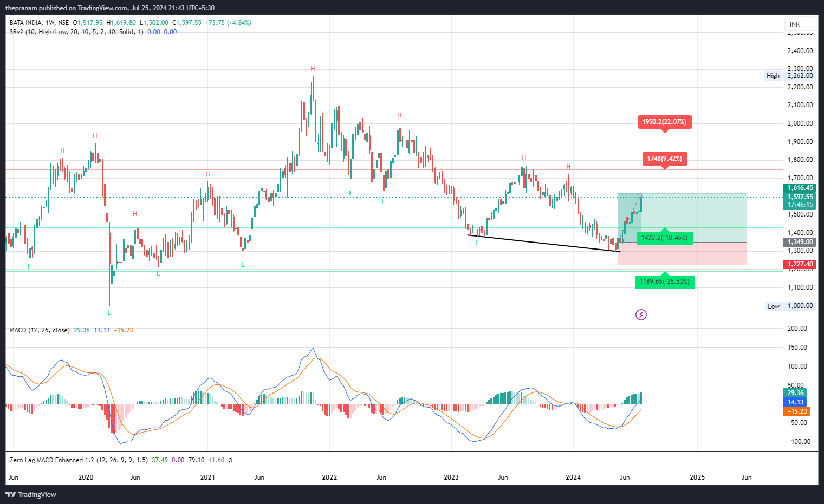Open the INR currency selector
Viewport: 824px width, 504px height.
[x=800, y=24]
